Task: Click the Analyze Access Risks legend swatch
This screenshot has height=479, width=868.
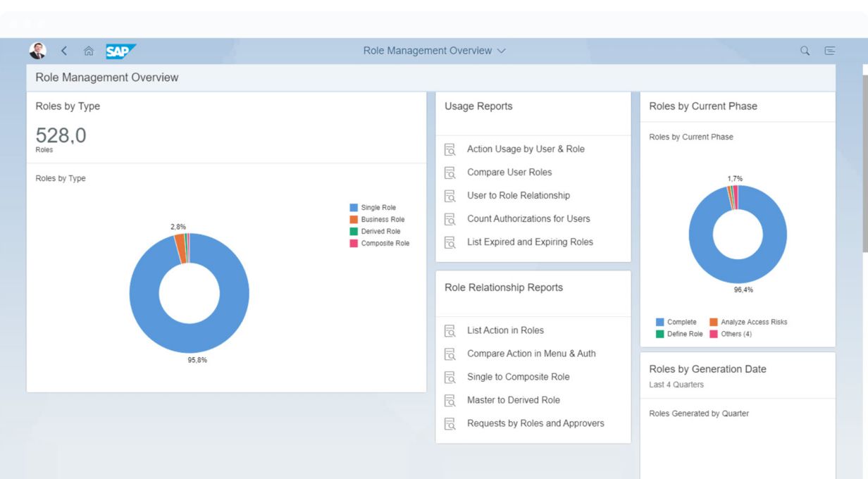Action: (x=713, y=322)
